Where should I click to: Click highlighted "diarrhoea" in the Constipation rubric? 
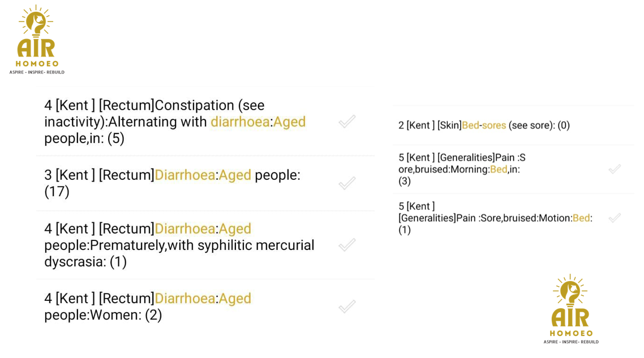pos(240,122)
